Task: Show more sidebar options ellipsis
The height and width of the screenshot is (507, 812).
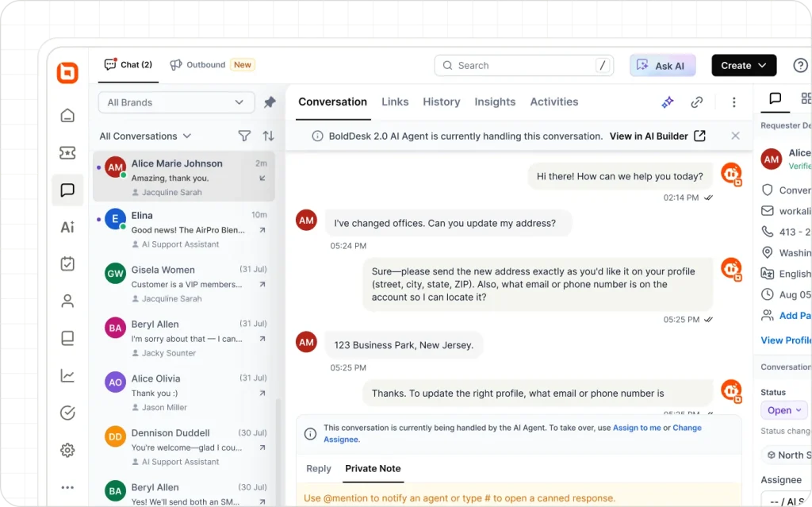Action: point(67,487)
